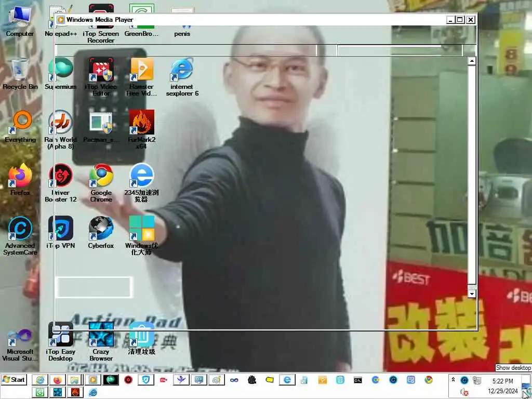Select Advanced SystemCare desktop shortcut
Screen dimensions: 532x399
20,236
